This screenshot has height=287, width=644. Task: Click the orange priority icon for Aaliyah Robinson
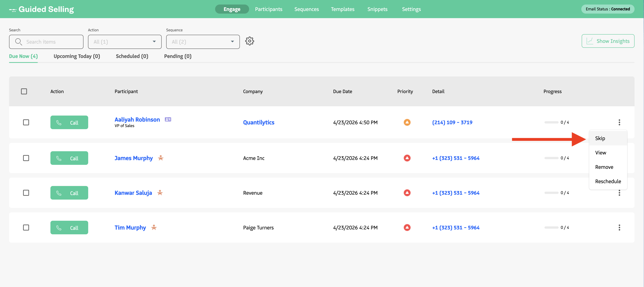[407, 123]
